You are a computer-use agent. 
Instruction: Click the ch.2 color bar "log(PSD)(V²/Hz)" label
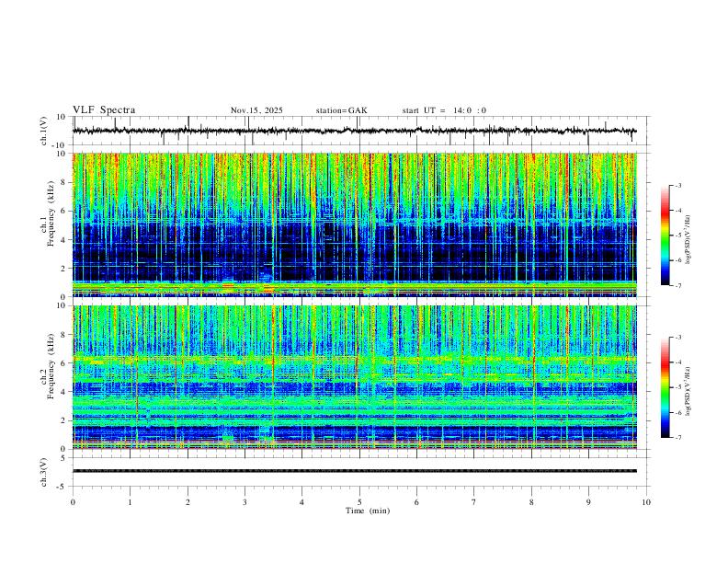[x=688, y=391]
